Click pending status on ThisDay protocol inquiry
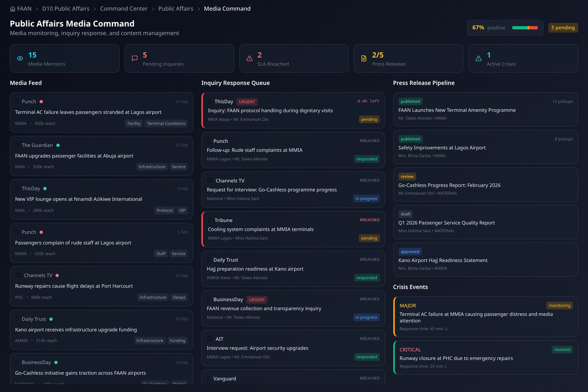 pos(369,120)
